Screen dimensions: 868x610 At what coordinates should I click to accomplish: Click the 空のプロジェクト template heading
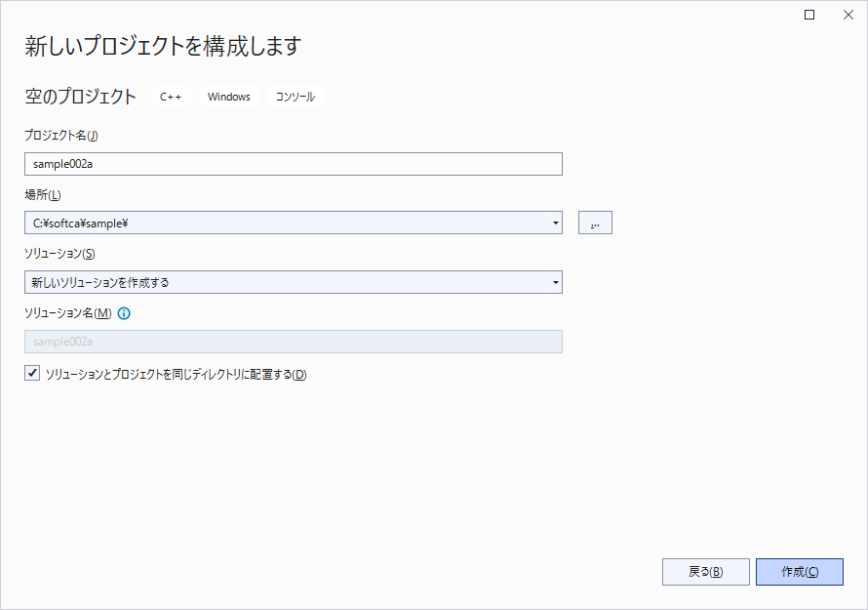pos(81,97)
